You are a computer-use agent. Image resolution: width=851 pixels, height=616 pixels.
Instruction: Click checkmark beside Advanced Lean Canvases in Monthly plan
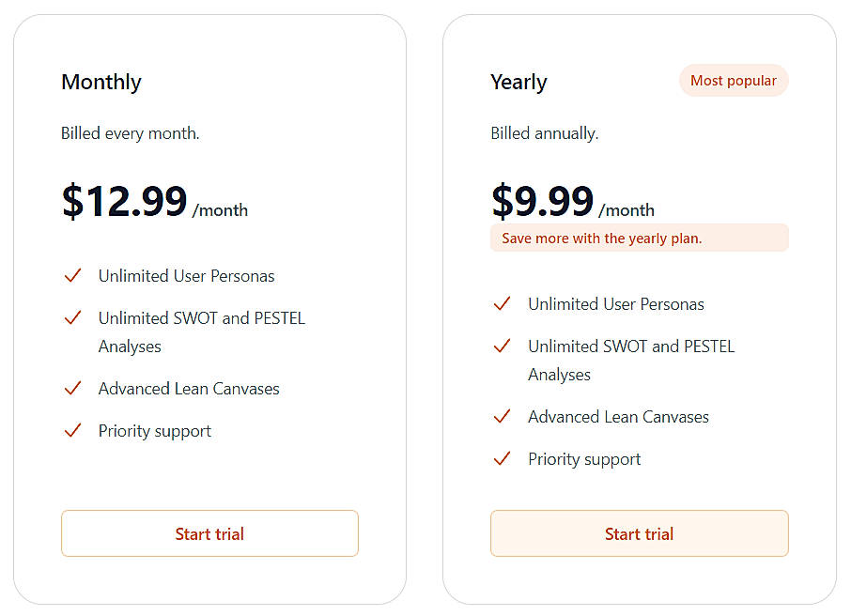point(72,388)
